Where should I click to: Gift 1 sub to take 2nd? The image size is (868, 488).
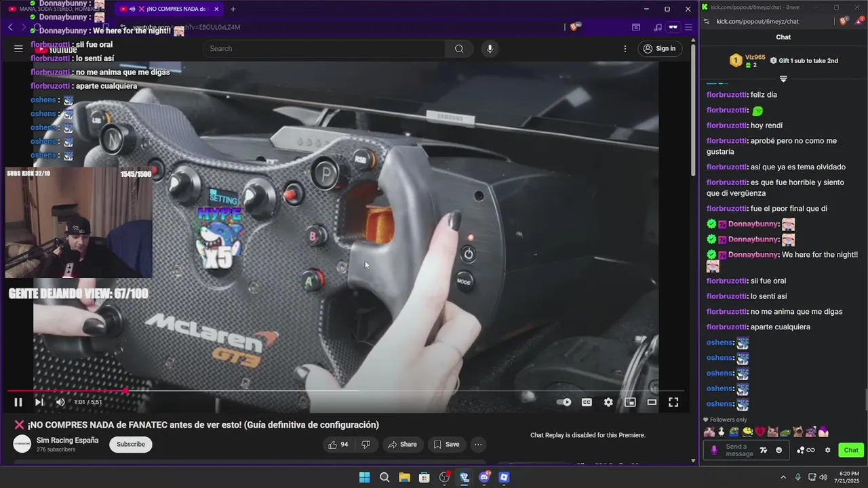804,60
